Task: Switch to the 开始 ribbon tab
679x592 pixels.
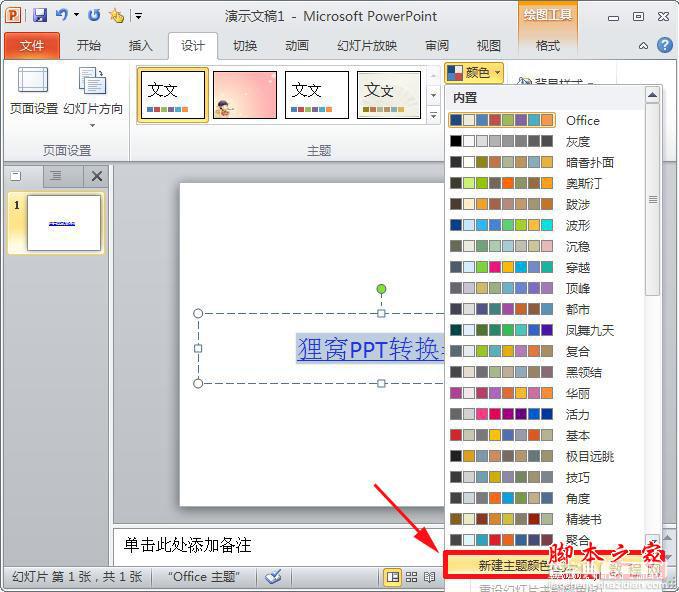Action: point(88,45)
